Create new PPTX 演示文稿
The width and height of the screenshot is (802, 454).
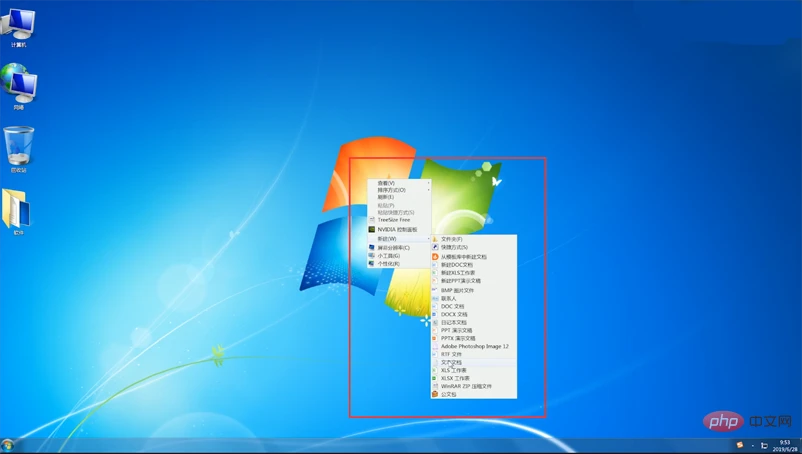474,338
